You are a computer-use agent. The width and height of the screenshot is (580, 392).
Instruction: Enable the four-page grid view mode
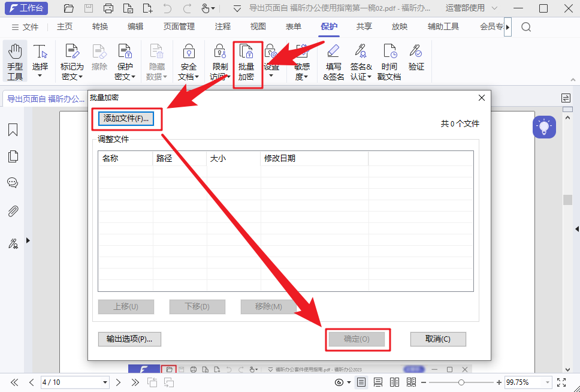coord(412,382)
